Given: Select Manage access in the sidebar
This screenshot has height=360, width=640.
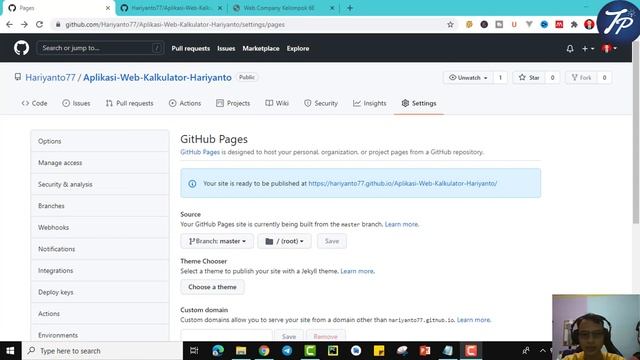Looking at the screenshot, I should (100, 162).
